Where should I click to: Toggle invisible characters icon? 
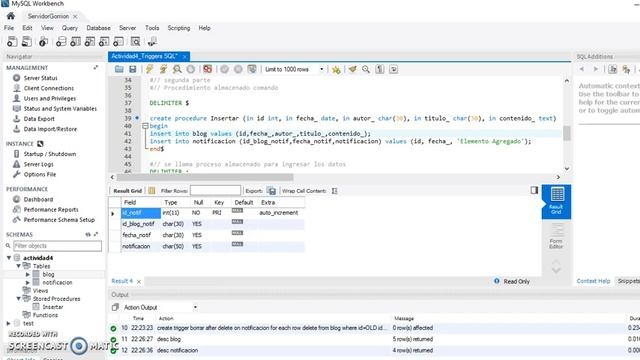[380, 69]
